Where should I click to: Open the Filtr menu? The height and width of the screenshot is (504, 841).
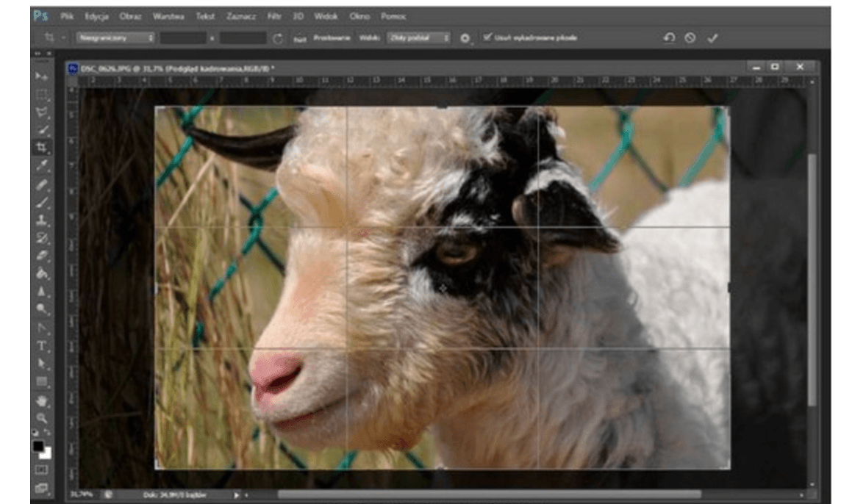coord(273,15)
